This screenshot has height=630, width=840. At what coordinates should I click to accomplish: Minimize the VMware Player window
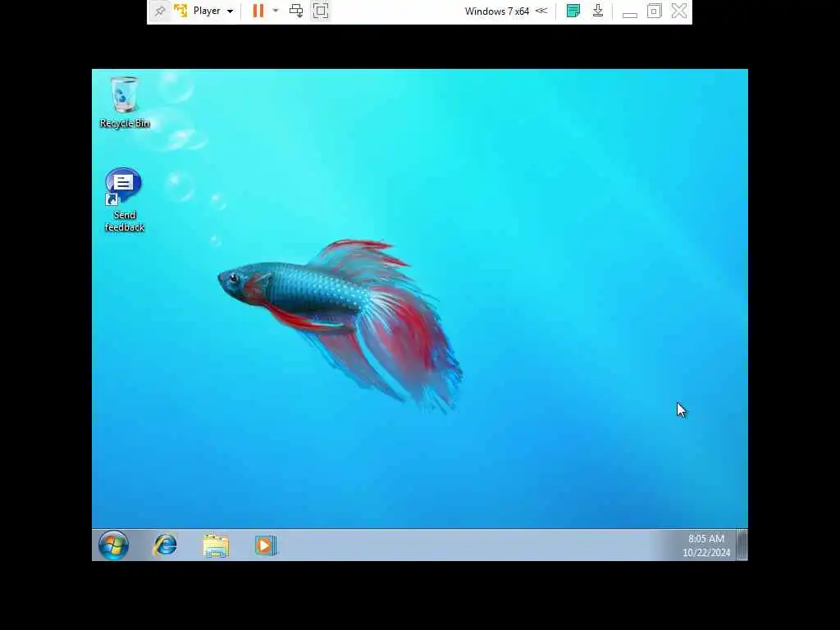630,13
